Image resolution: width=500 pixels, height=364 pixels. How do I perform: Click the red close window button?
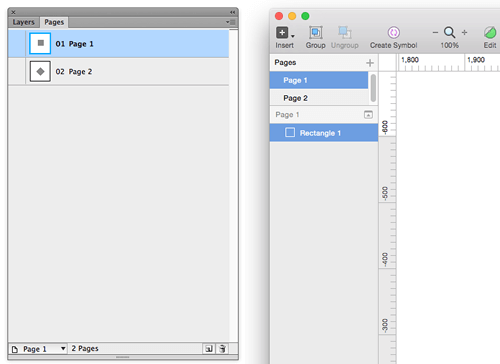pos(279,16)
